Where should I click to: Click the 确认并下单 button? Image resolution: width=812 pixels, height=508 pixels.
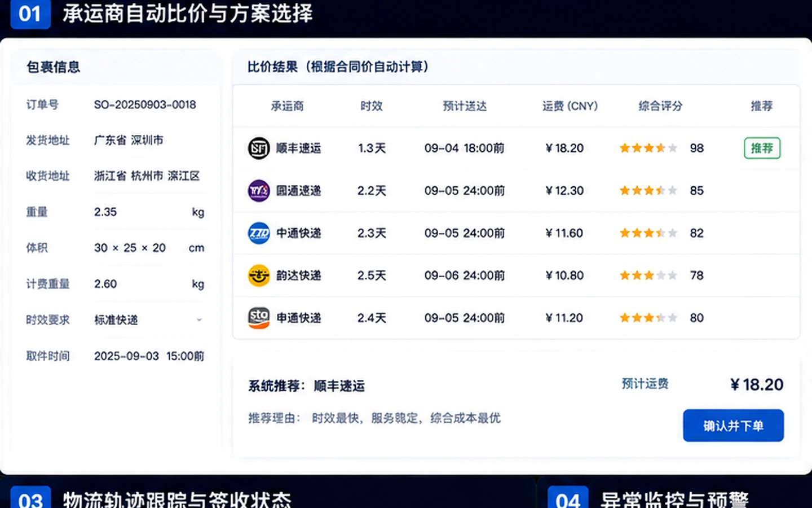coord(733,426)
